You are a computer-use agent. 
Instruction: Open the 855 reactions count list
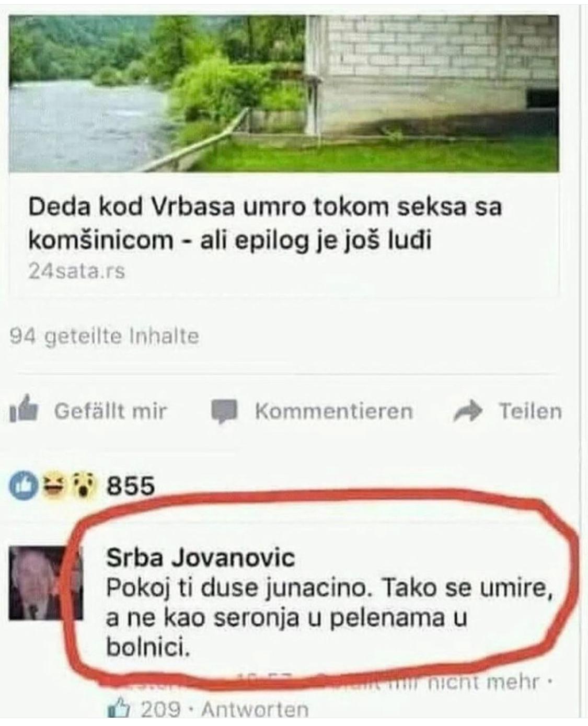131,487
